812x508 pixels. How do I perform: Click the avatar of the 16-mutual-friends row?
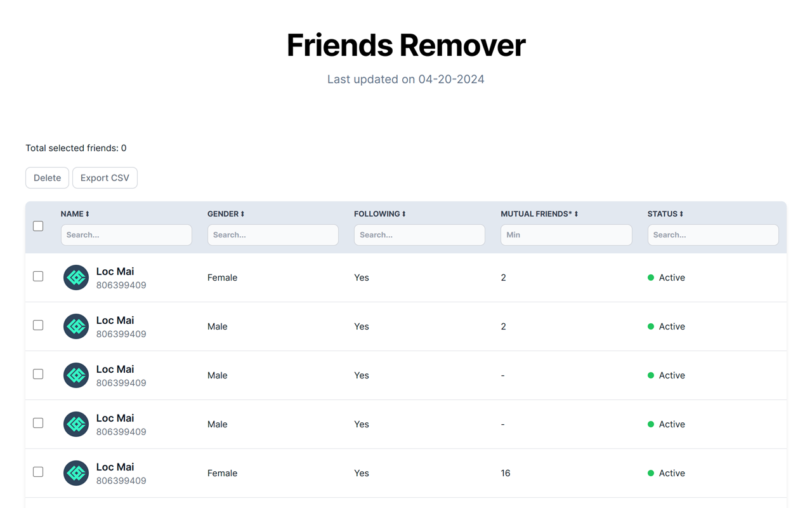click(x=76, y=473)
